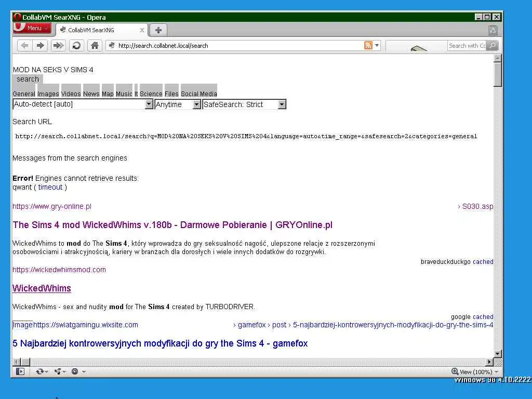
Task: Click the broken Image placeholder in result
Action: coord(23,325)
